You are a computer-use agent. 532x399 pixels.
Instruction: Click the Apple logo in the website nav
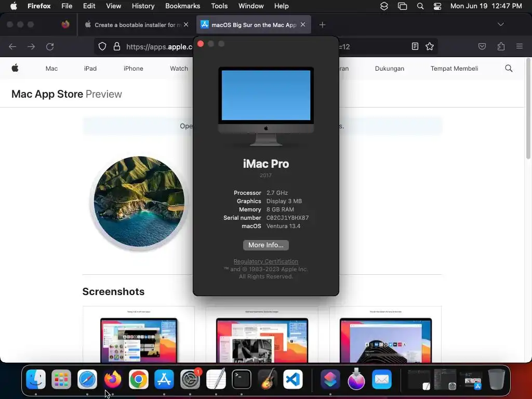point(15,68)
